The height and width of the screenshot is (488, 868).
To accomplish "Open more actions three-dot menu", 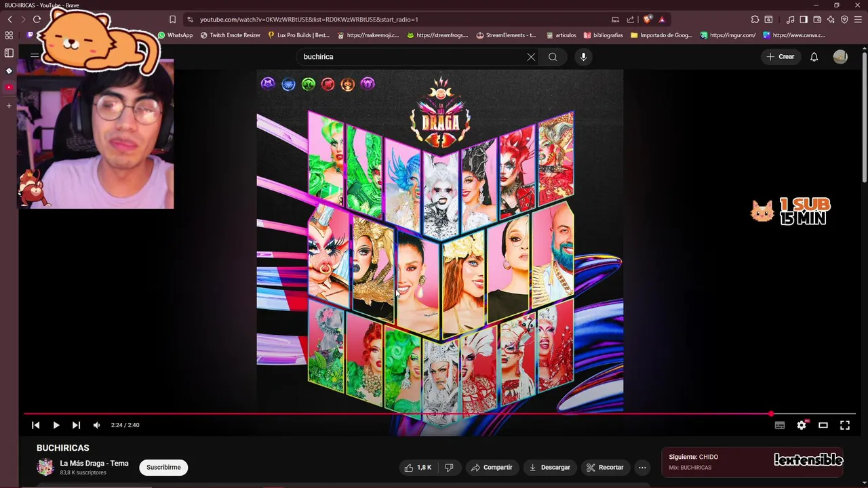I will tap(642, 467).
